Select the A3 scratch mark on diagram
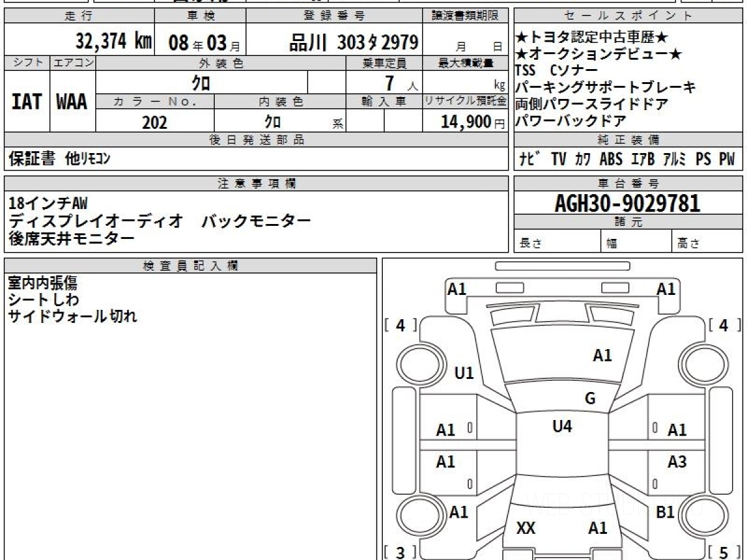 pos(677,462)
